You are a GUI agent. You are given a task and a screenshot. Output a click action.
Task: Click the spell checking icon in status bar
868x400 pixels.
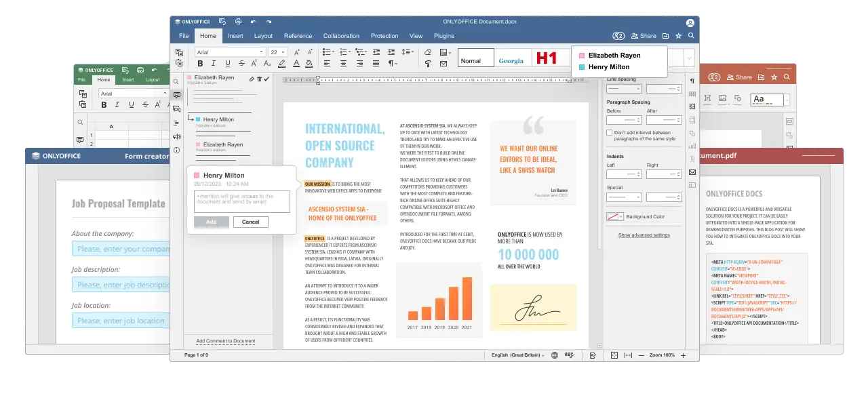click(x=569, y=355)
